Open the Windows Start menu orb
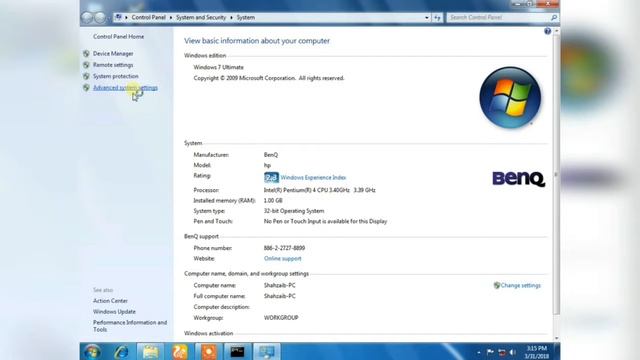The width and height of the screenshot is (640, 360). pos(92,351)
